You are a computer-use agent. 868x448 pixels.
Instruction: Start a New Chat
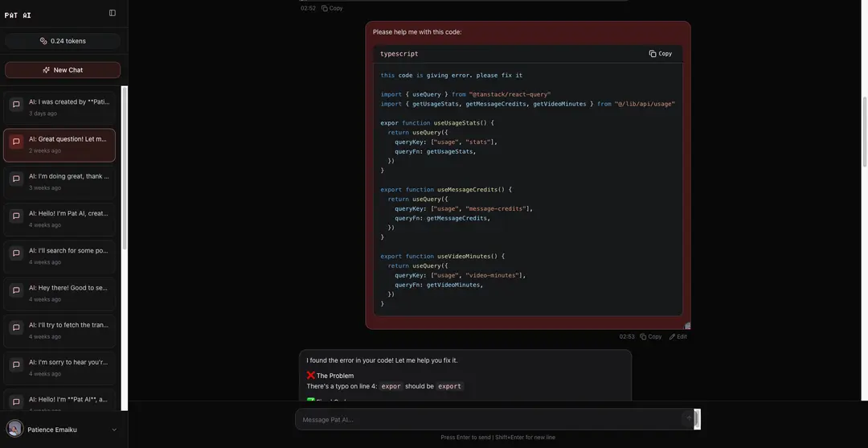click(x=63, y=70)
